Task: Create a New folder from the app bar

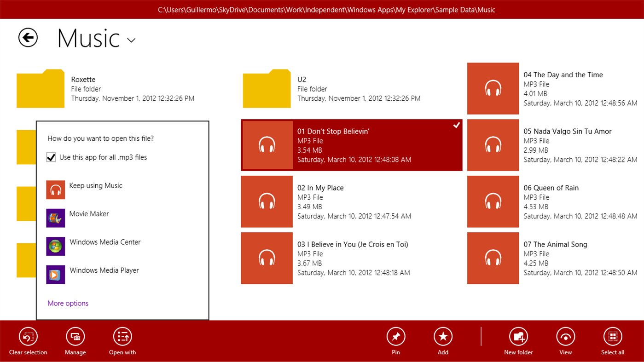Action: [518, 336]
